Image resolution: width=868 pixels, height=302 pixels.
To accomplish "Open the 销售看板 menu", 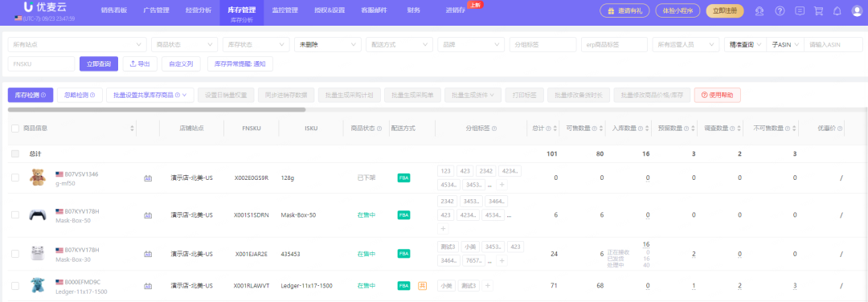I will [113, 10].
